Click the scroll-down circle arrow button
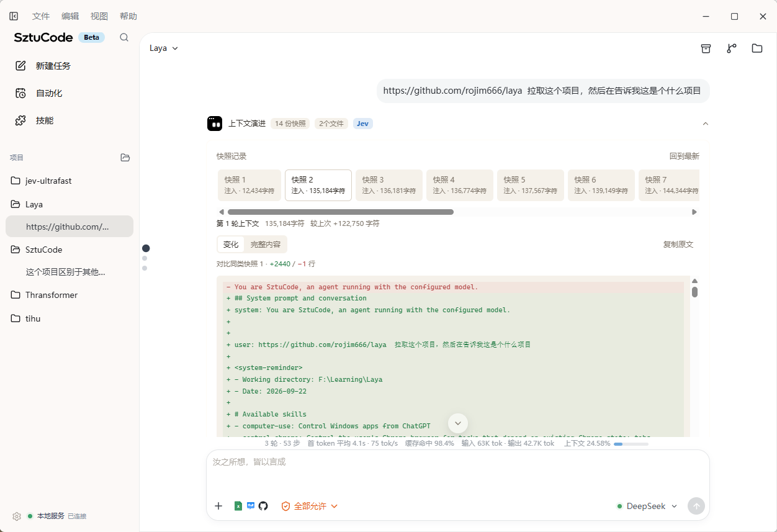777x532 pixels. [x=458, y=423]
